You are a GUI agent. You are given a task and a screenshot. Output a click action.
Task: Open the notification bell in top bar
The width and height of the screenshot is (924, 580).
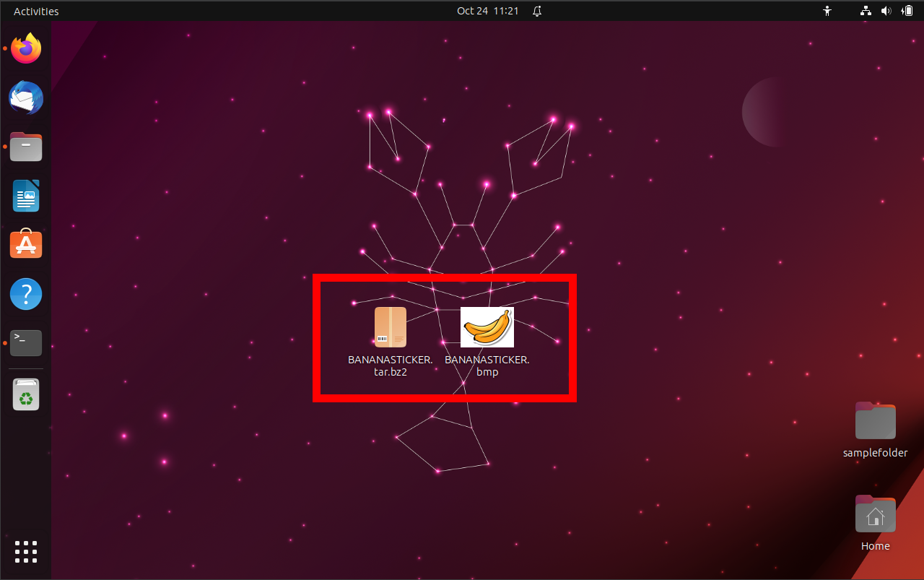[536, 11]
